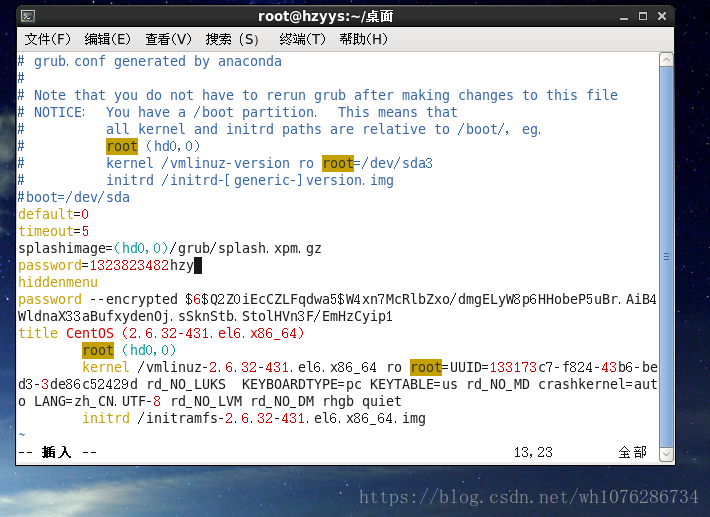The width and height of the screenshot is (710, 517).
Task: Click the cursor position '13,23' indicator
Action: pos(533,452)
